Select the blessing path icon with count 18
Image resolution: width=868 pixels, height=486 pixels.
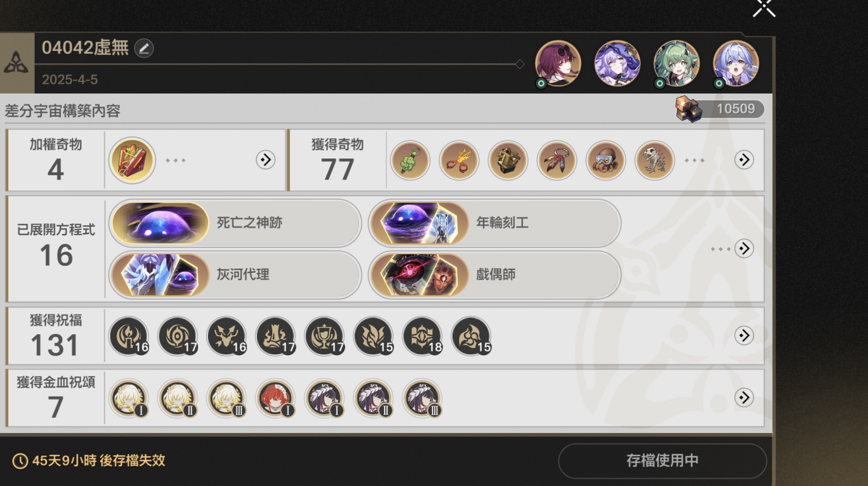[x=423, y=336]
